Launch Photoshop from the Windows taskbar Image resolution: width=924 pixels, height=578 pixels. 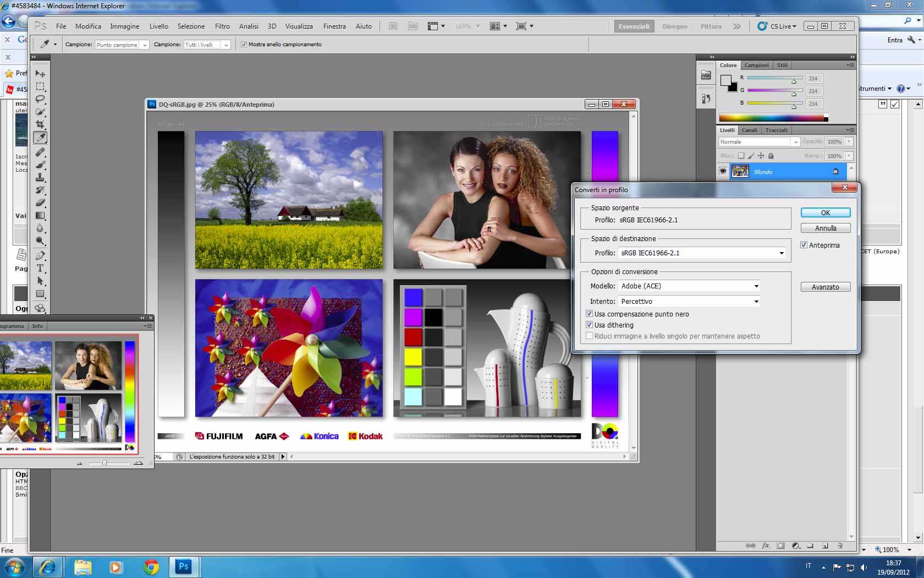(x=183, y=566)
